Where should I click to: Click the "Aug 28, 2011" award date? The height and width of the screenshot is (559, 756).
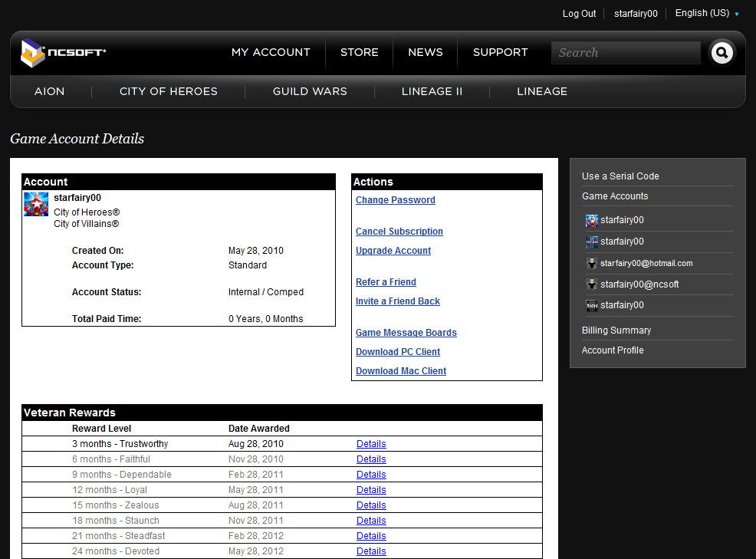coord(256,505)
